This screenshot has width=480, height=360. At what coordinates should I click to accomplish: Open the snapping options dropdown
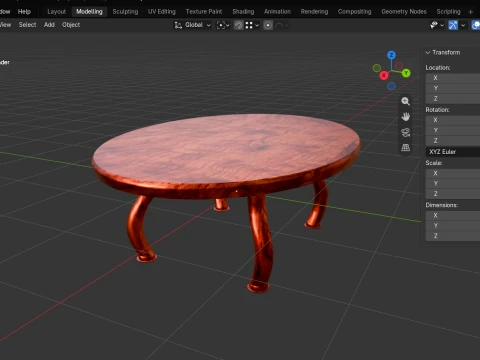click(x=252, y=25)
